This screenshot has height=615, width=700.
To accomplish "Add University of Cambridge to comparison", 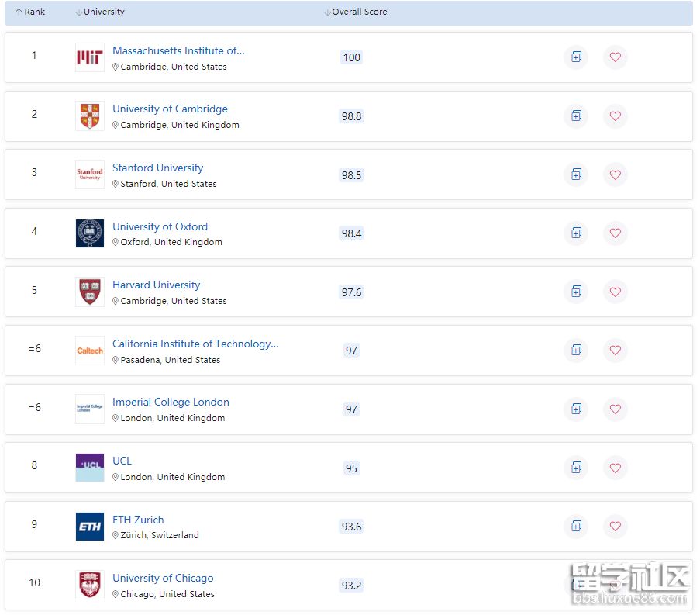I will click(576, 116).
